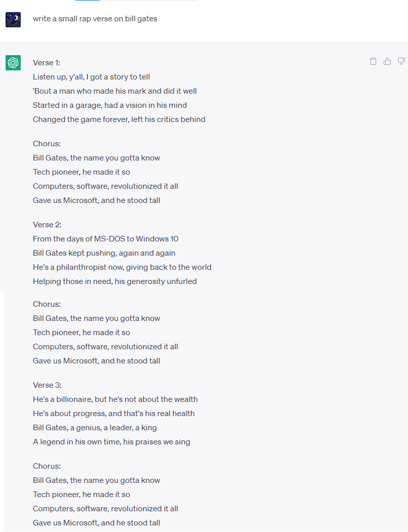Click the Verse 3 heading
Image resolution: width=408 pixels, height=532 pixels.
pos(47,385)
